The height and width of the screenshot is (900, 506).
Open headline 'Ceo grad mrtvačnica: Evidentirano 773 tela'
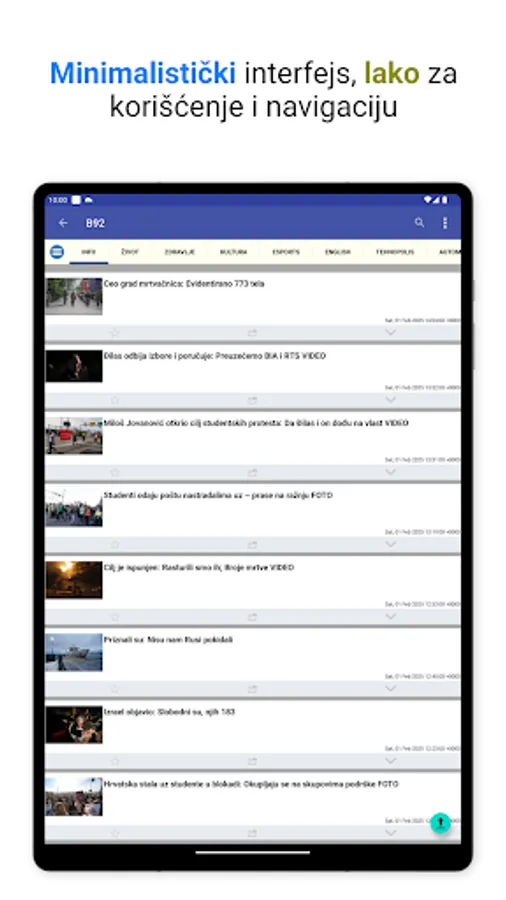coord(184,284)
